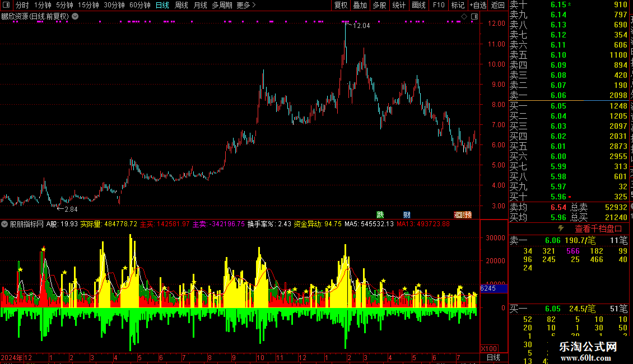This screenshot has height=364, width=633.
Task: Select the 买十 5.96 order row
Action: coord(569,197)
